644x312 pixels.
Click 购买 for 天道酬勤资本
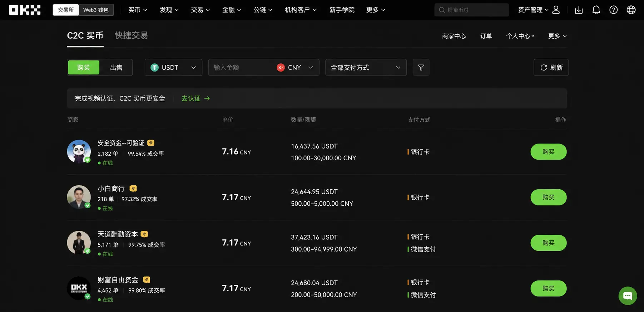click(x=549, y=243)
